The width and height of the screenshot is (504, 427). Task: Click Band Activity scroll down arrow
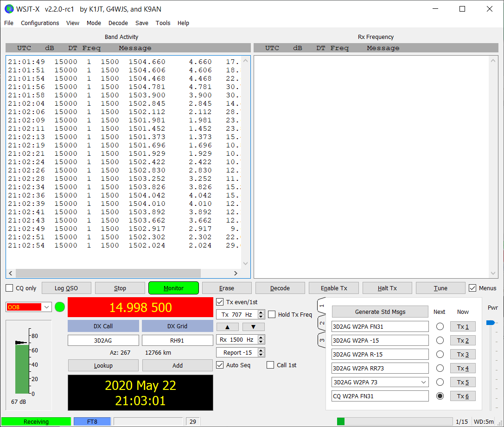pyautogui.click(x=246, y=263)
